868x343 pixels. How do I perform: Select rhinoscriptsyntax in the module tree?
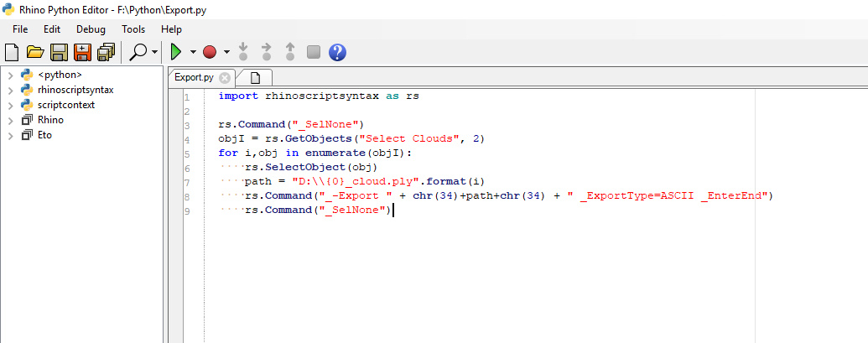click(75, 90)
